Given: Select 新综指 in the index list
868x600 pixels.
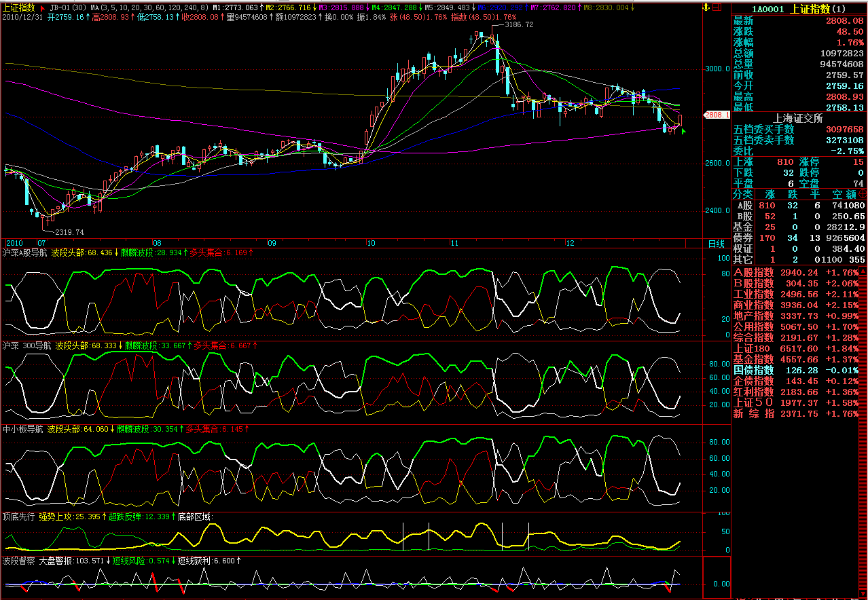Looking at the screenshot, I should tap(795, 414).
